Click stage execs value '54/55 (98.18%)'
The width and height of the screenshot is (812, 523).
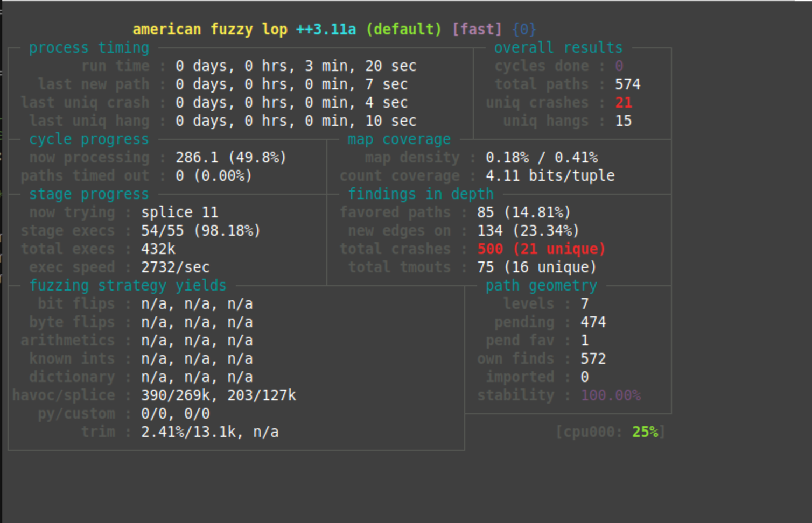201,230
